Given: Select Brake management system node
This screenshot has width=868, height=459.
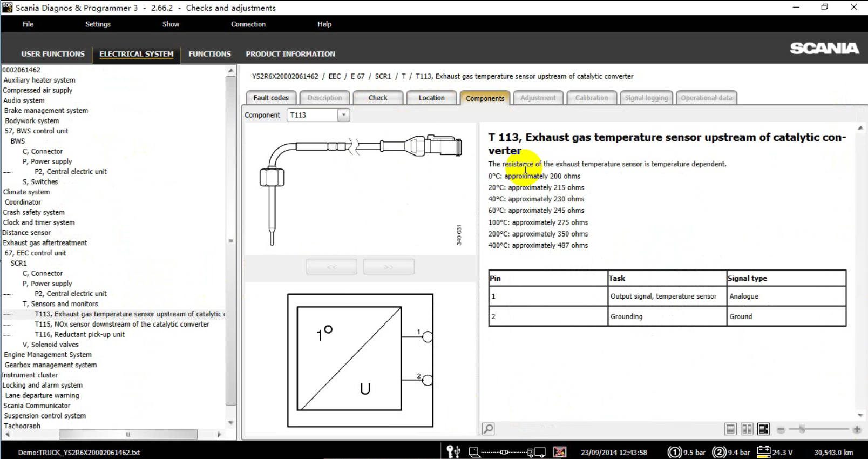Looking at the screenshot, I should click(x=46, y=111).
